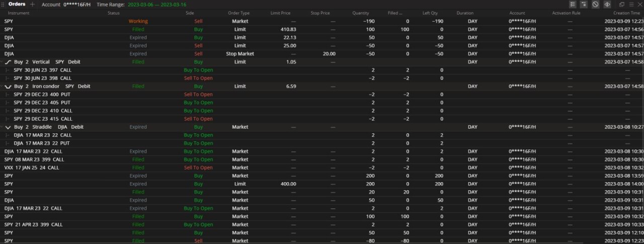Click quantity -190 on Working order
The image size is (644, 244).
(369, 22)
